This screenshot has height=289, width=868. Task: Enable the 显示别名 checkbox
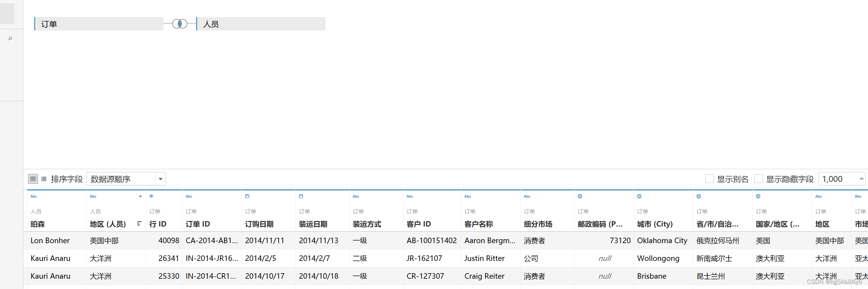[710, 179]
